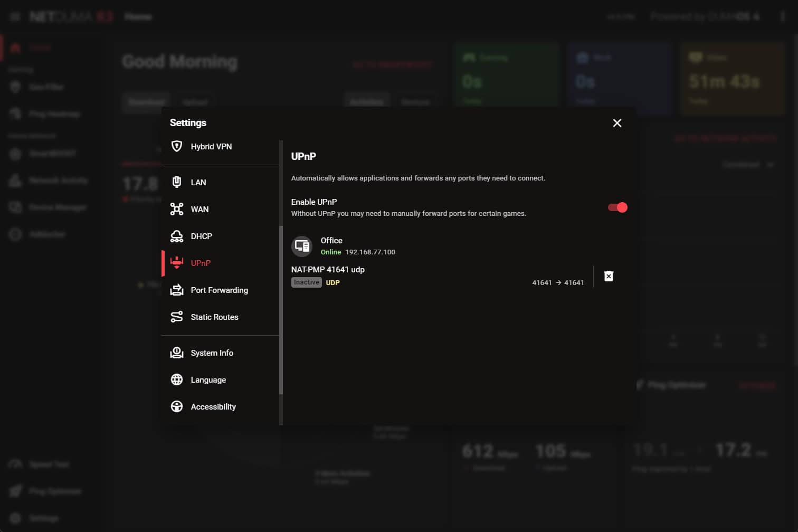This screenshot has width=798, height=532.
Task: Click the Static Routes path icon
Action: pyautogui.click(x=177, y=317)
